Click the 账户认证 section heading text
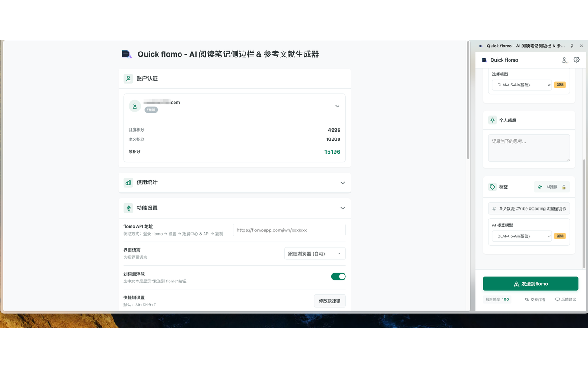 147,79
